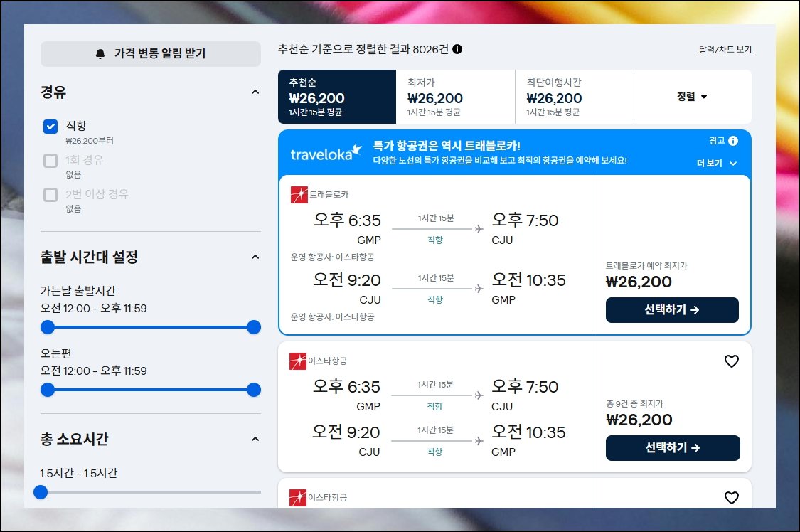Screen dimensions: 800x532
Task: Open the 달력/차트 보기 link
Action: (x=725, y=50)
